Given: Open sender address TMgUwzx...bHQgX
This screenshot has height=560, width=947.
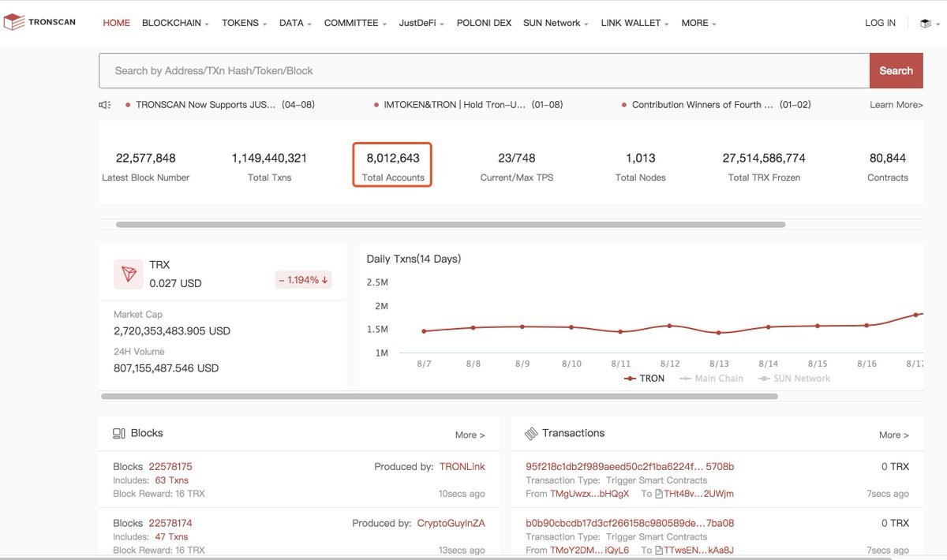Looking at the screenshot, I should pyautogui.click(x=590, y=494).
